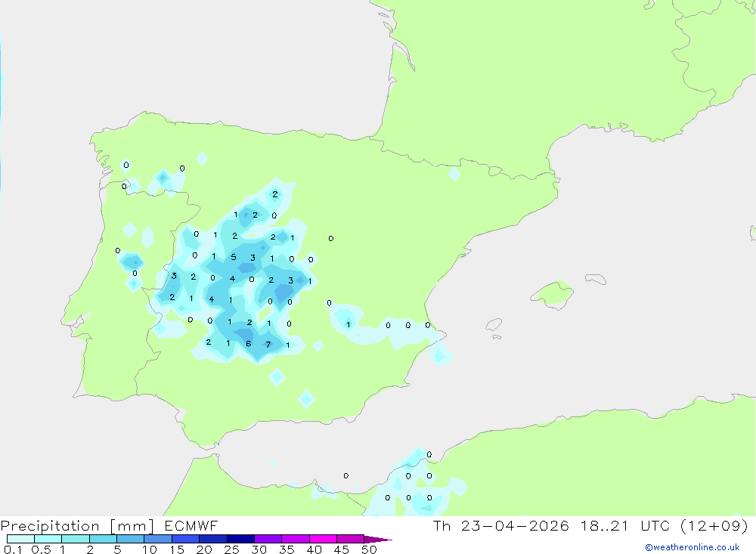Image resolution: width=756 pixels, height=554 pixels.
Task: Click the "18..21 UTC" time range text
Action: (626, 525)
